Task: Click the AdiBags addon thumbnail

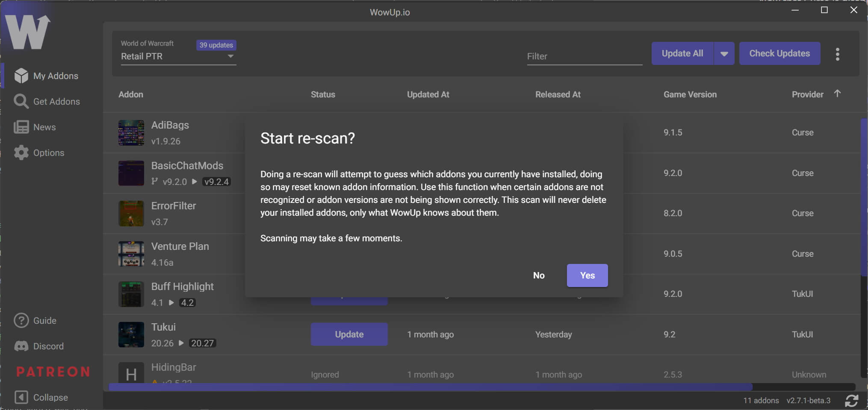Action: click(131, 133)
